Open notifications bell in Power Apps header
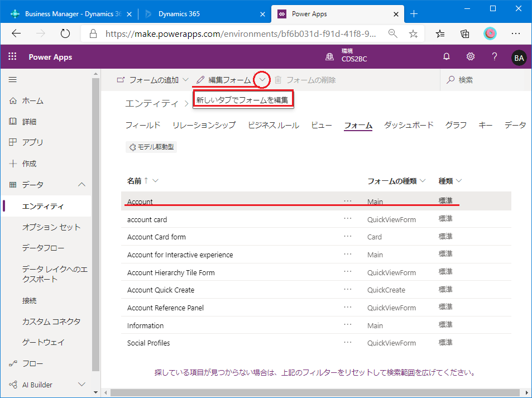The width and height of the screenshot is (532, 398). (447, 57)
